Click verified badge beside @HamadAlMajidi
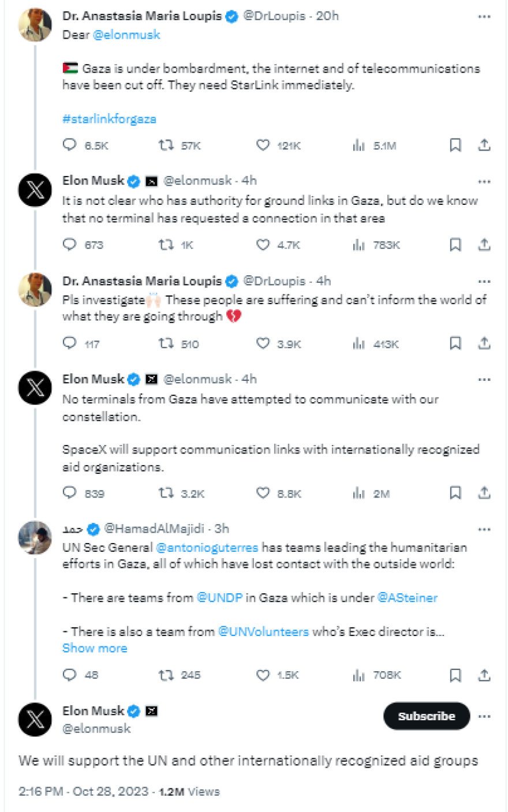Screen dimensions: 508x812 [93, 528]
